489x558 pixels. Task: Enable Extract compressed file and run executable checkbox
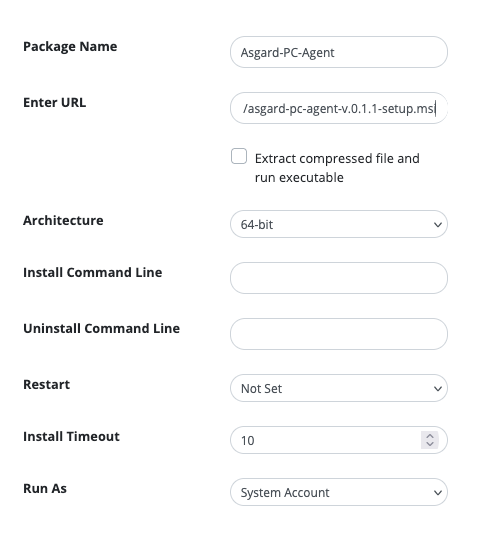click(x=239, y=156)
